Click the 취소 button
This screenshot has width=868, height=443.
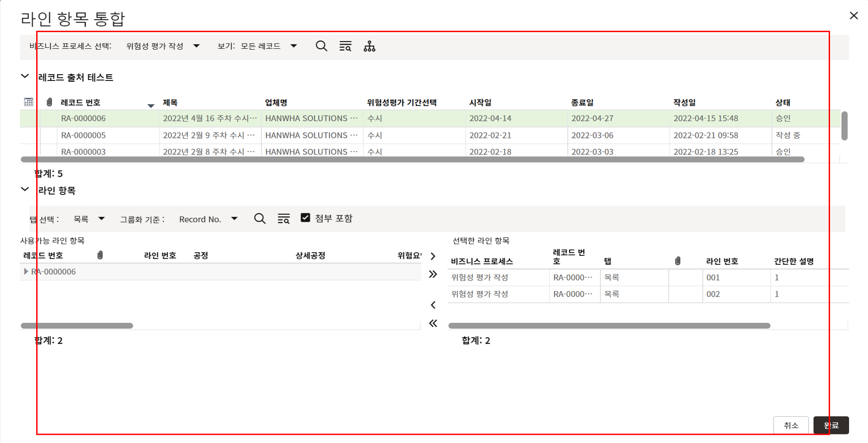(791, 425)
